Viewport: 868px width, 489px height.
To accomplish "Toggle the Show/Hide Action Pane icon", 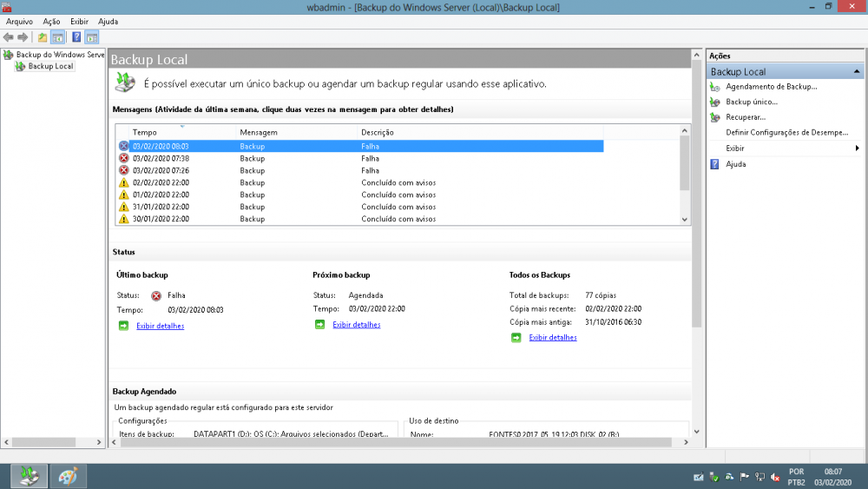I will pos(92,37).
